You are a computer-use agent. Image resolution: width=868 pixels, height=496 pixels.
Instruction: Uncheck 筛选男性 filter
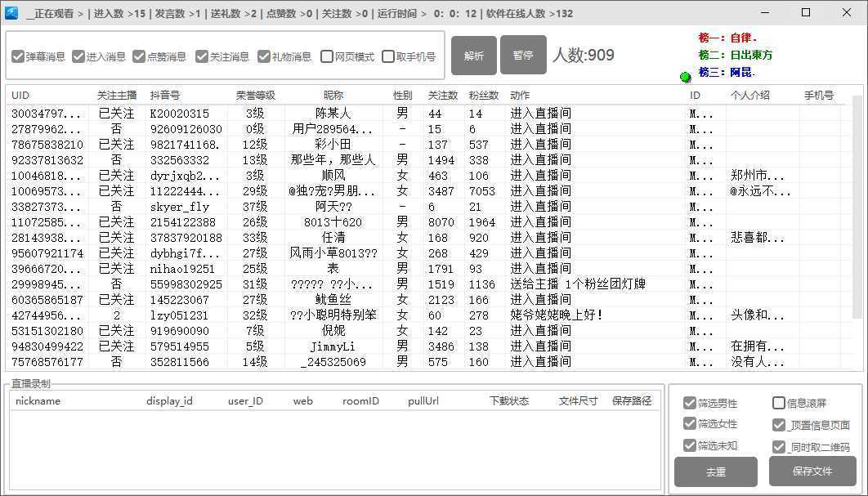click(691, 403)
